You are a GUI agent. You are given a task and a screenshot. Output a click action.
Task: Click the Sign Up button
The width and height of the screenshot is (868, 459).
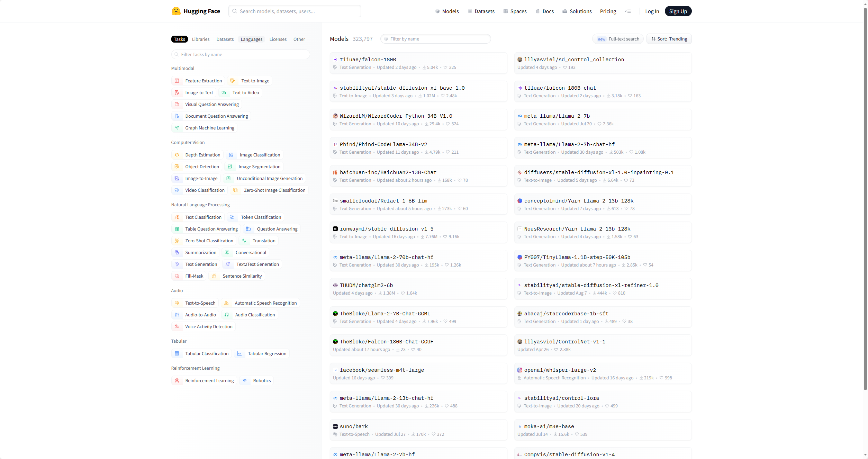[678, 11]
